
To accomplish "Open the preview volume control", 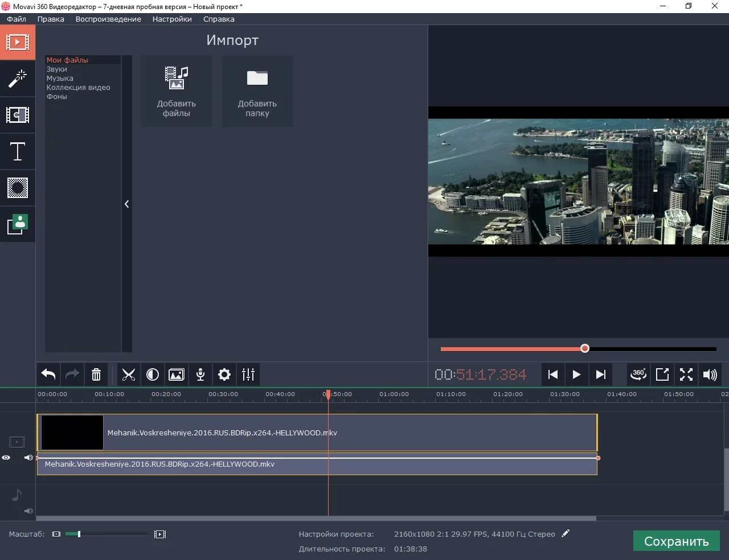I will click(x=710, y=374).
